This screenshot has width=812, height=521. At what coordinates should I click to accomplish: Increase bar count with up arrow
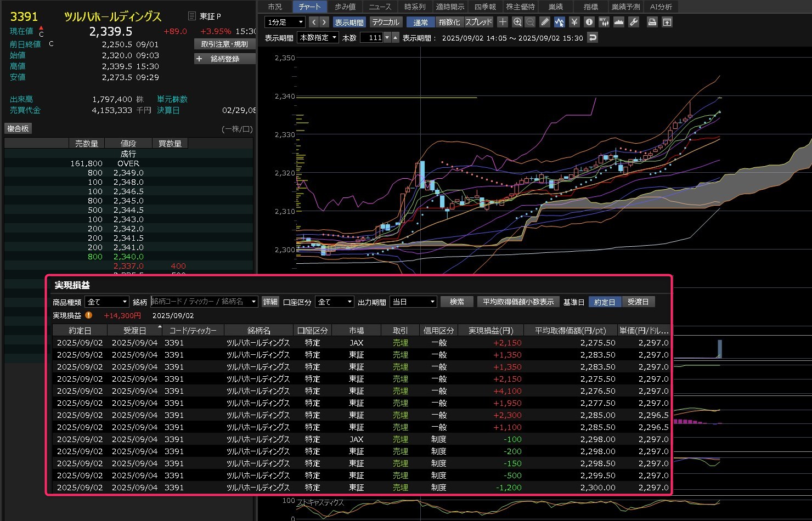(395, 38)
